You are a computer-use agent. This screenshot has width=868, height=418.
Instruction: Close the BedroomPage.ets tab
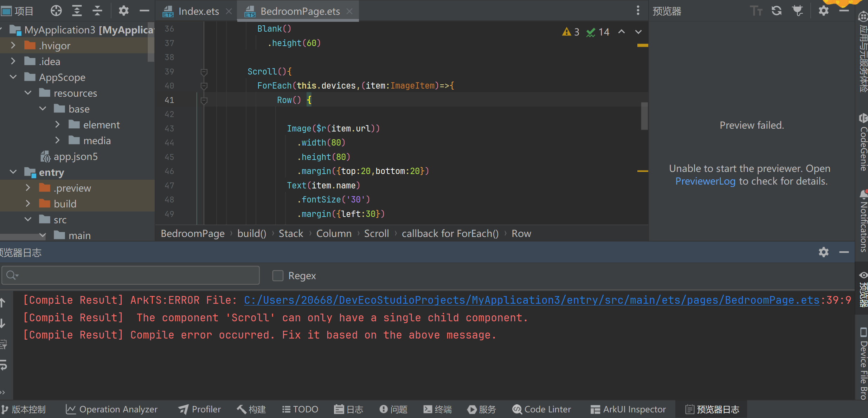[x=349, y=11]
